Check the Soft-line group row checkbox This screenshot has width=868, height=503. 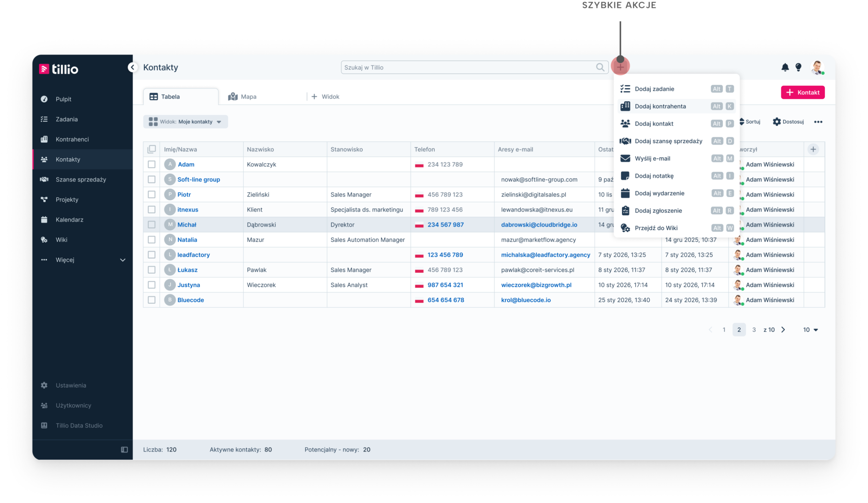point(152,180)
